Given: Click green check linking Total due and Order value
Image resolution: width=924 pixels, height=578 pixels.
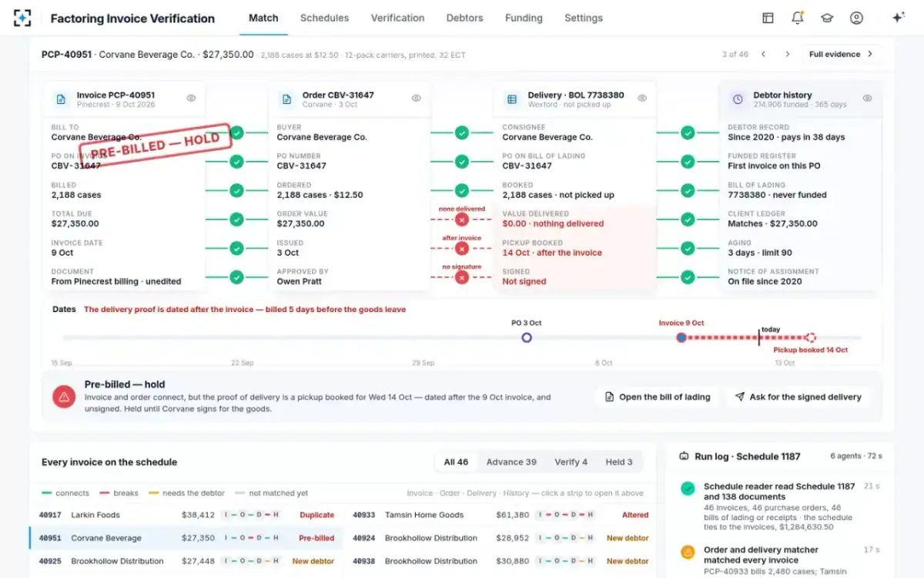Looking at the screenshot, I should pos(236,220).
